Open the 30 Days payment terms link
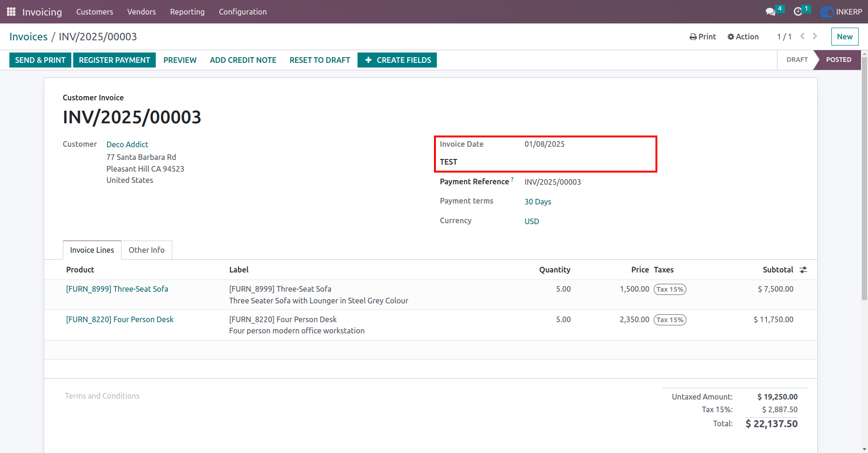 pyautogui.click(x=538, y=202)
